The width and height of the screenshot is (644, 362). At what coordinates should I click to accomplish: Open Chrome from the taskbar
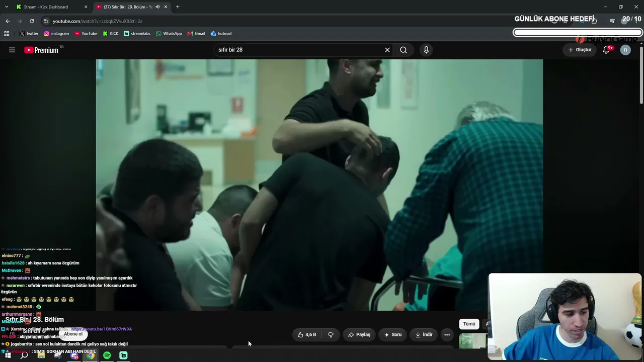point(91,355)
